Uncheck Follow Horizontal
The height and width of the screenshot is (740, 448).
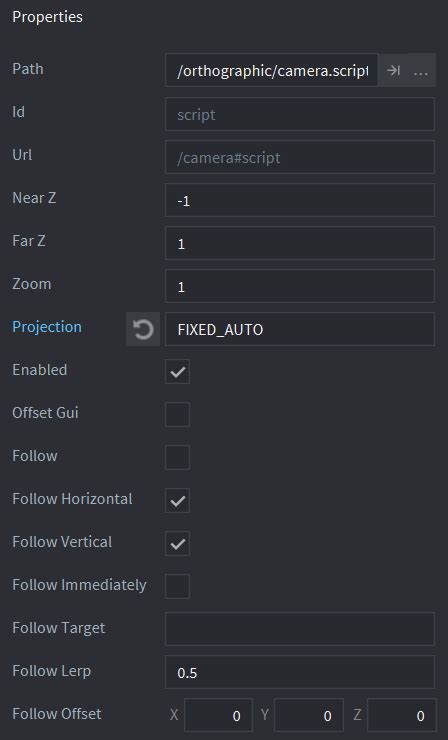click(178, 500)
